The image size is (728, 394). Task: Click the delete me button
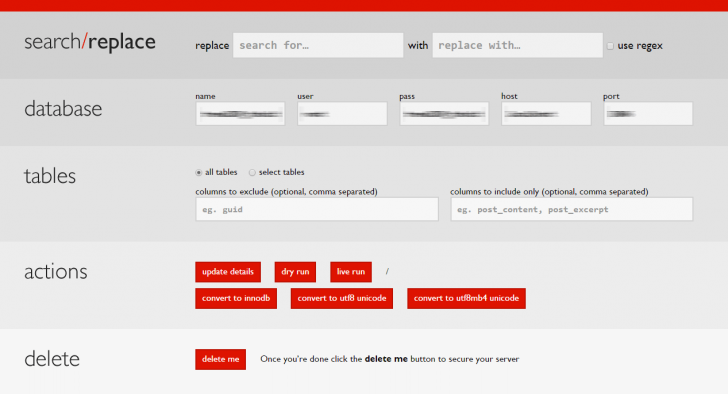(x=221, y=359)
